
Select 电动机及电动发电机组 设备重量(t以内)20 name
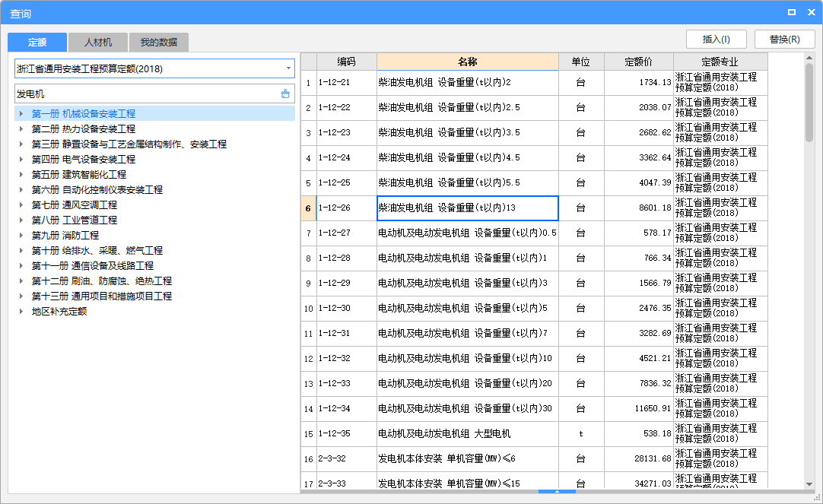[x=468, y=383]
